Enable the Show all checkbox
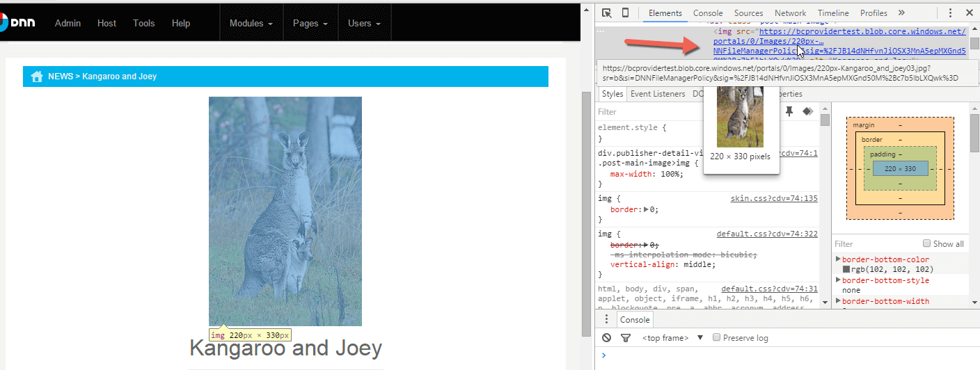This screenshot has height=370, width=980. (926, 244)
